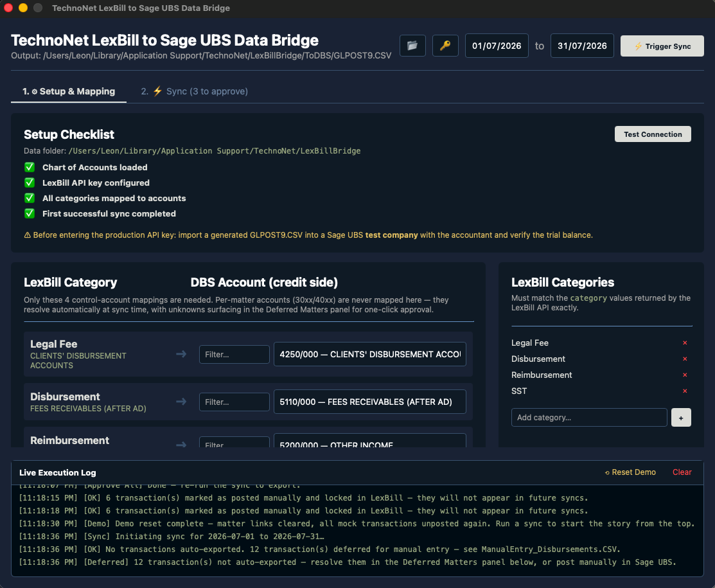
Task: Open the Disbursement account dropdown (5110/000)
Action: (370, 402)
